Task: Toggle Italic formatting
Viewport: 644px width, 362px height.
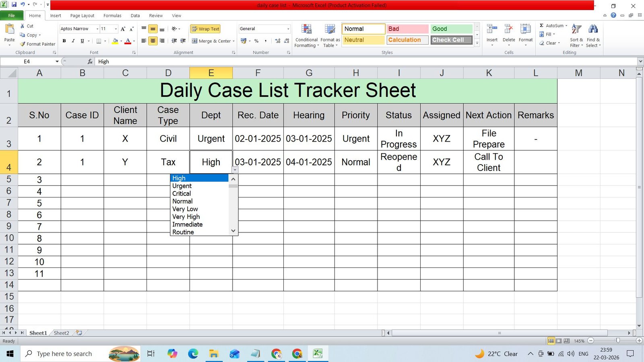Action: pyautogui.click(x=73, y=41)
